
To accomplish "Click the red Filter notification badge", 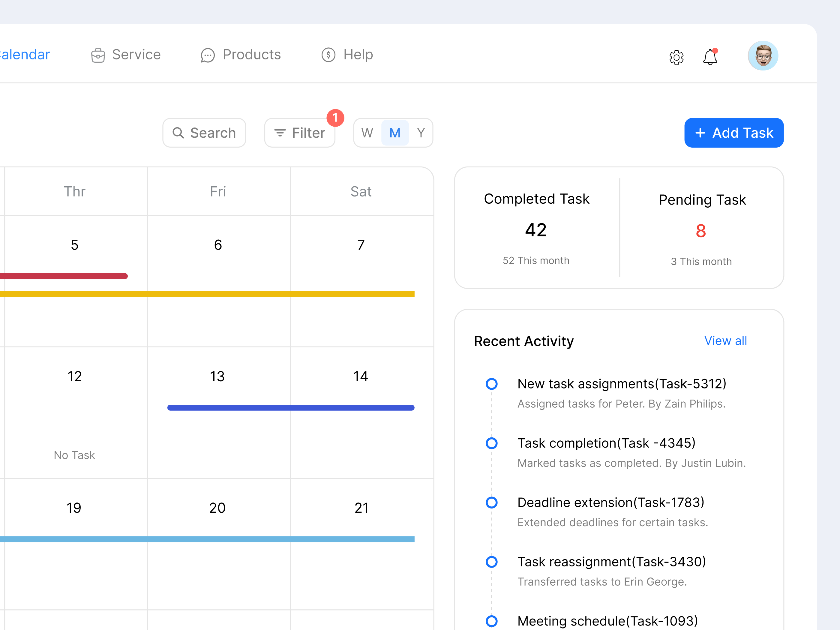I will coord(335,118).
